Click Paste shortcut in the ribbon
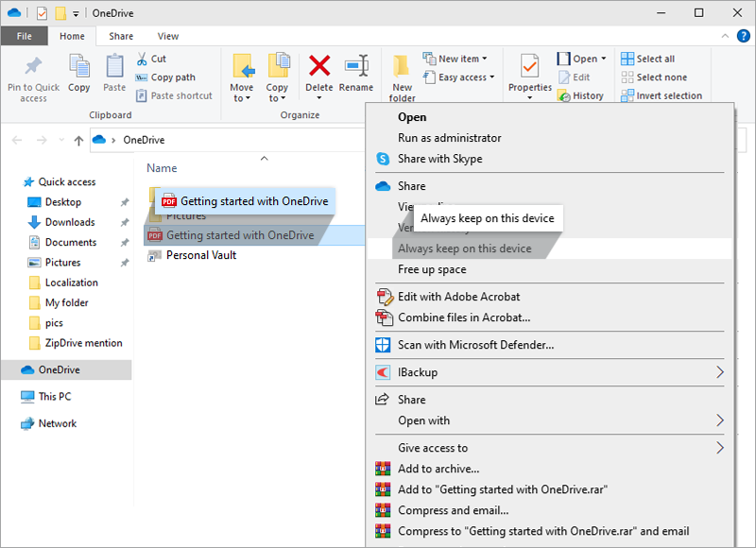 174,95
